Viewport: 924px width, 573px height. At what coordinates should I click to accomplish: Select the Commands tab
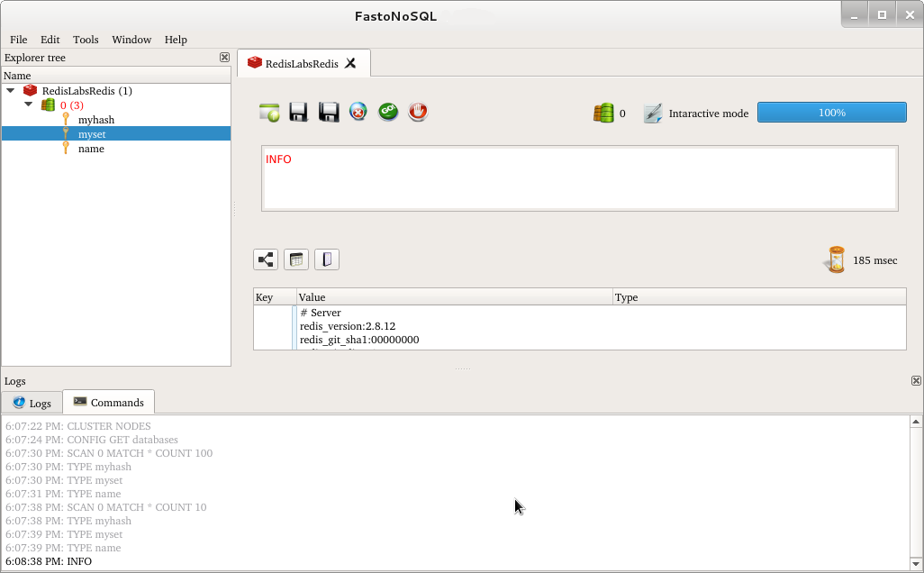108,402
